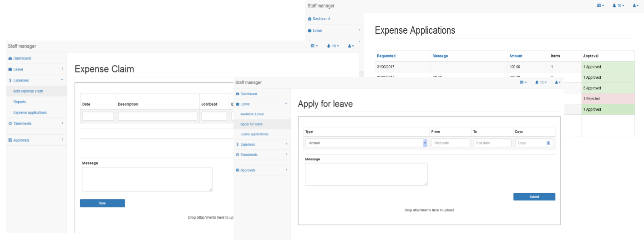The width and height of the screenshot is (644, 246).
Task: Click the Days stepper arrows
Action: point(548,143)
